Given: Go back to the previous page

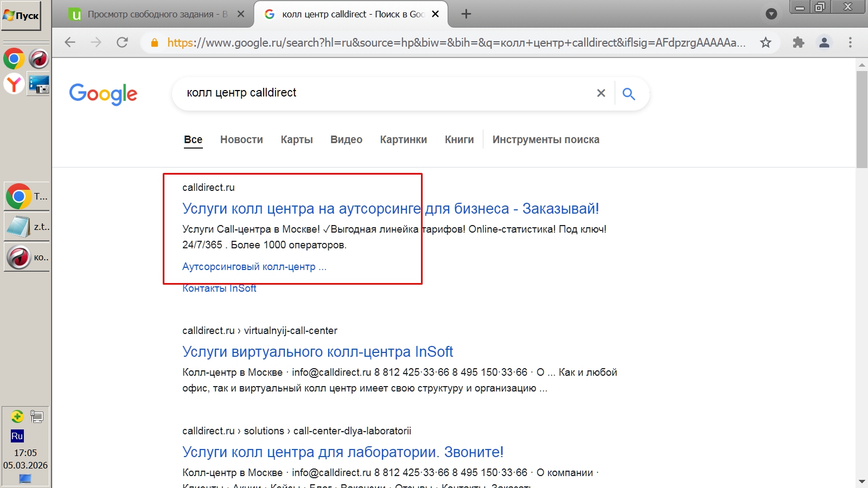Looking at the screenshot, I should point(70,42).
